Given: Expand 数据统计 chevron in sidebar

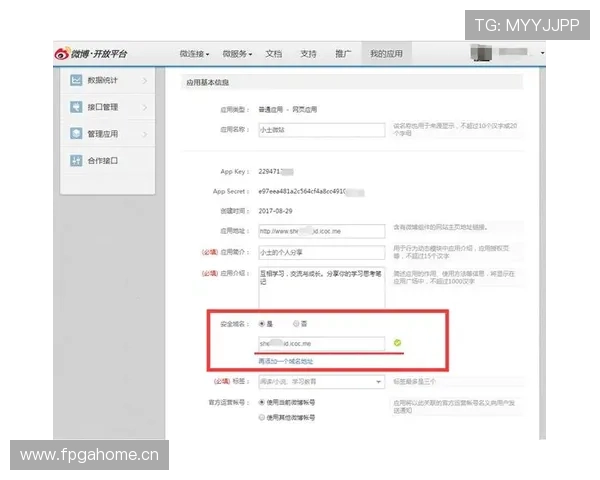Looking at the screenshot, I should tap(145, 80).
